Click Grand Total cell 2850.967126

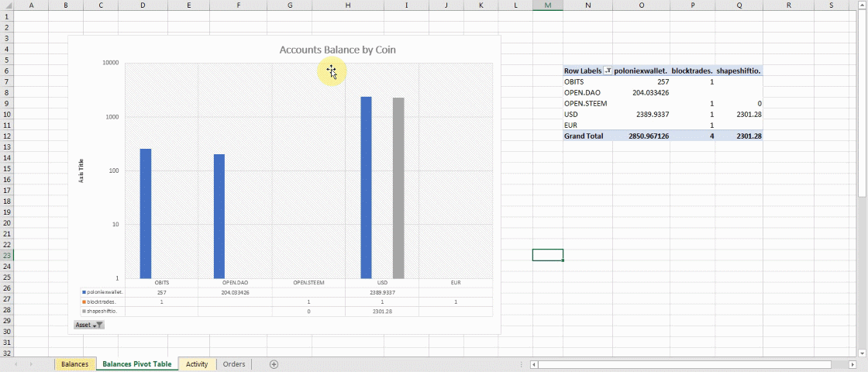pyautogui.click(x=641, y=136)
